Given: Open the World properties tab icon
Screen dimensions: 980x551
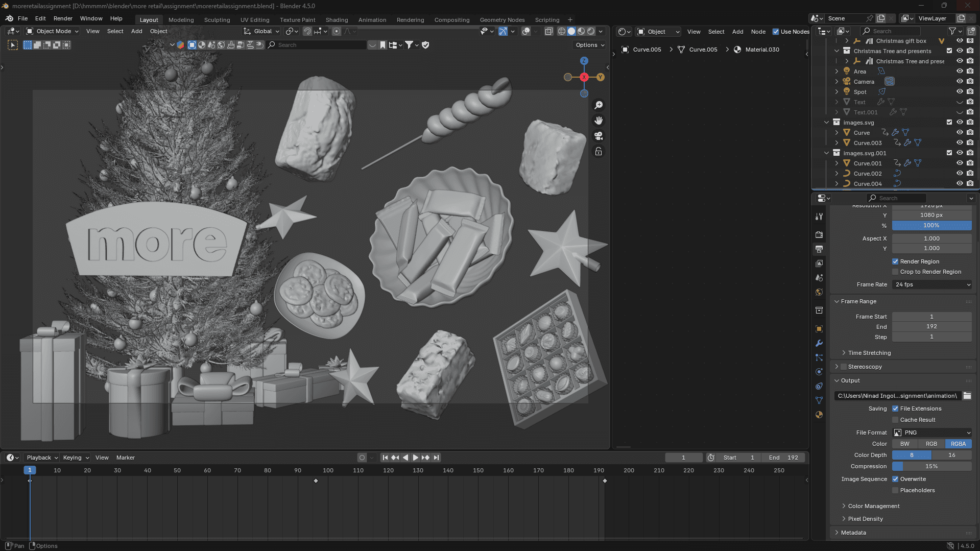Looking at the screenshot, I should click(x=819, y=292).
